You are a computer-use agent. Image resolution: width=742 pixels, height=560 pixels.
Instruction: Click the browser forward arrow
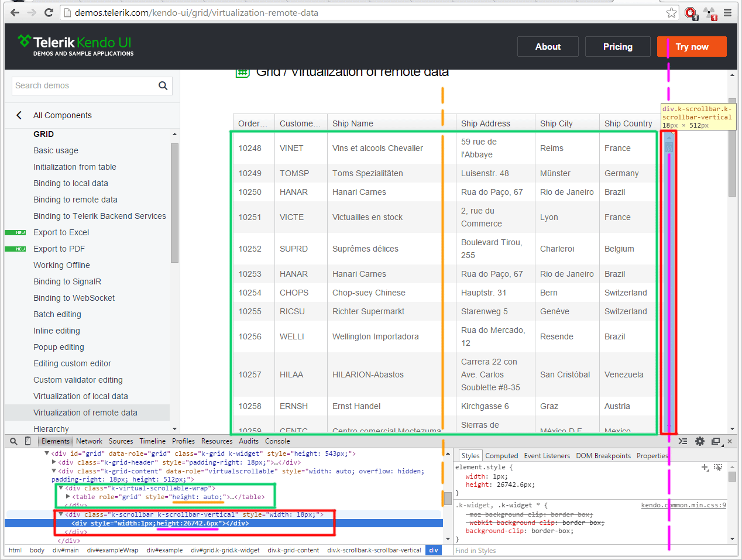click(x=32, y=12)
